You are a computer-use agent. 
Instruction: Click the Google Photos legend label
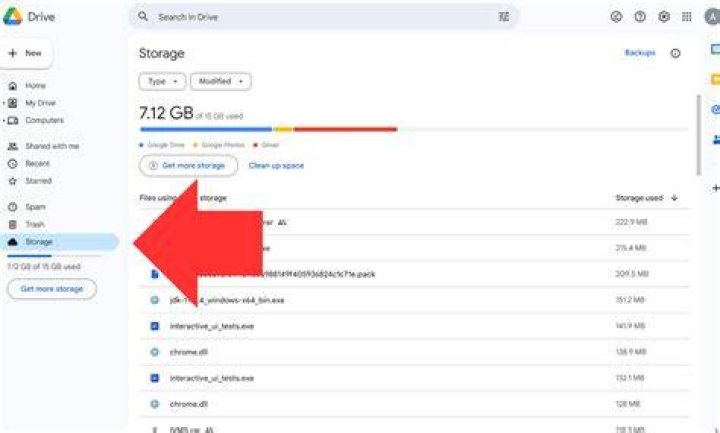(x=223, y=145)
